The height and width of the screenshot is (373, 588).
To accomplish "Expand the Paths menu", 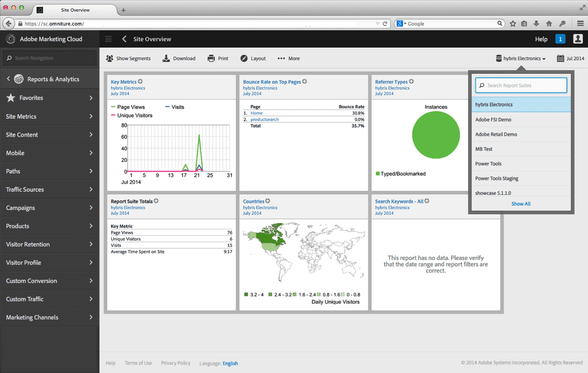I will click(50, 171).
